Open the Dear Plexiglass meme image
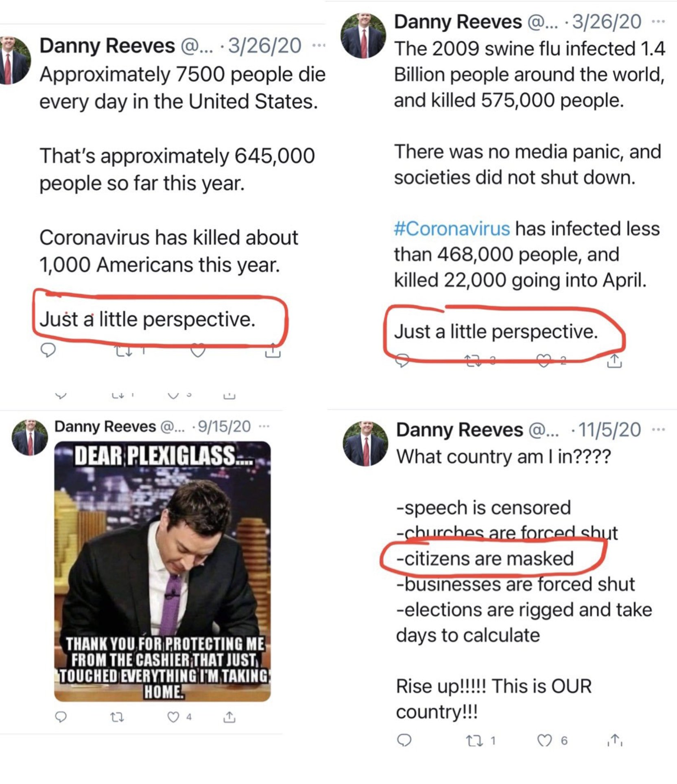 tap(162, 571)
